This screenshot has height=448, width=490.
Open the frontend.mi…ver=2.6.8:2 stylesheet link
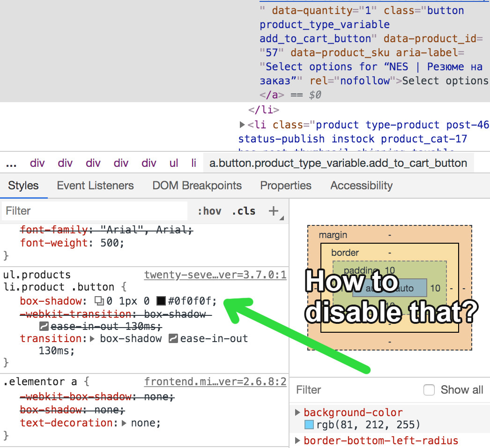click(215, 382)
